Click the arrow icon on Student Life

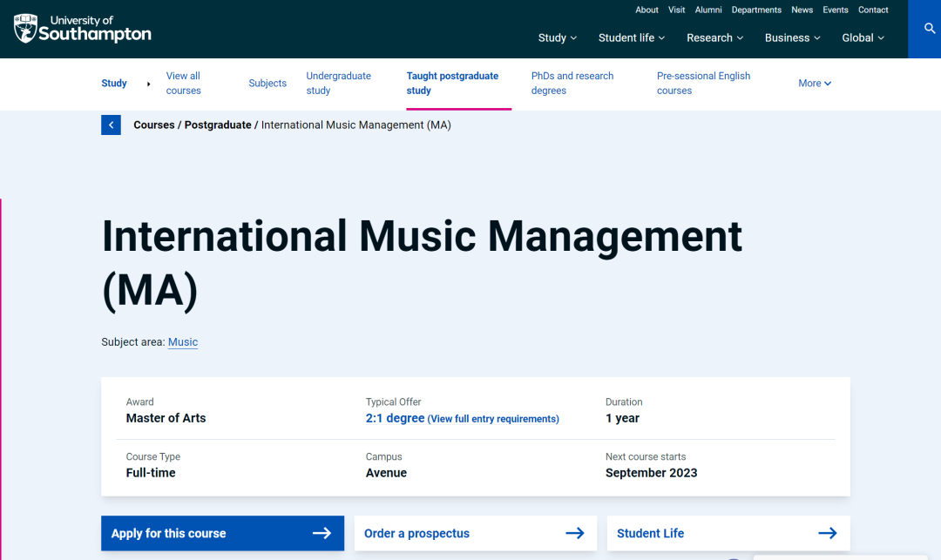pos(828,533)
